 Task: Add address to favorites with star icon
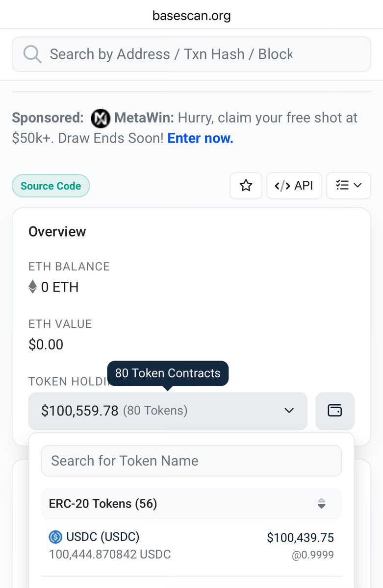point(246,186)
